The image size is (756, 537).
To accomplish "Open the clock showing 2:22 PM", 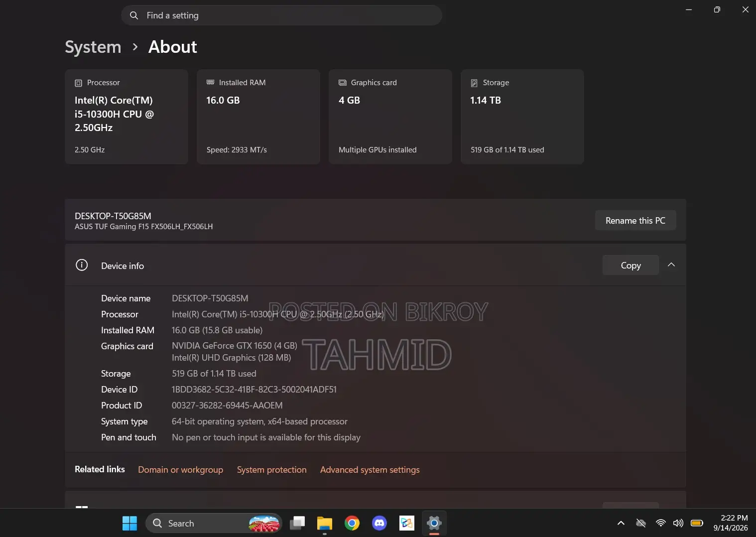I will 731,523.
